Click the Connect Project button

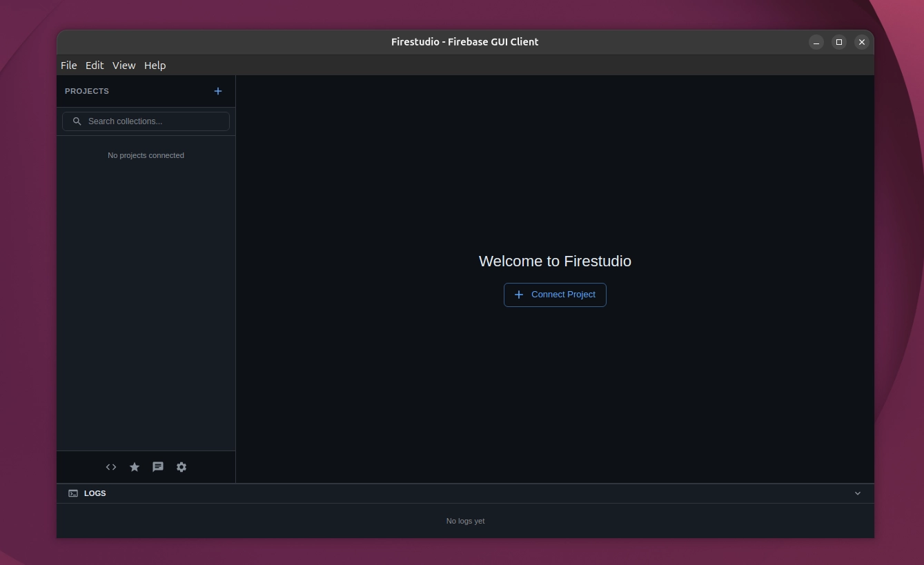click(555, 295)
